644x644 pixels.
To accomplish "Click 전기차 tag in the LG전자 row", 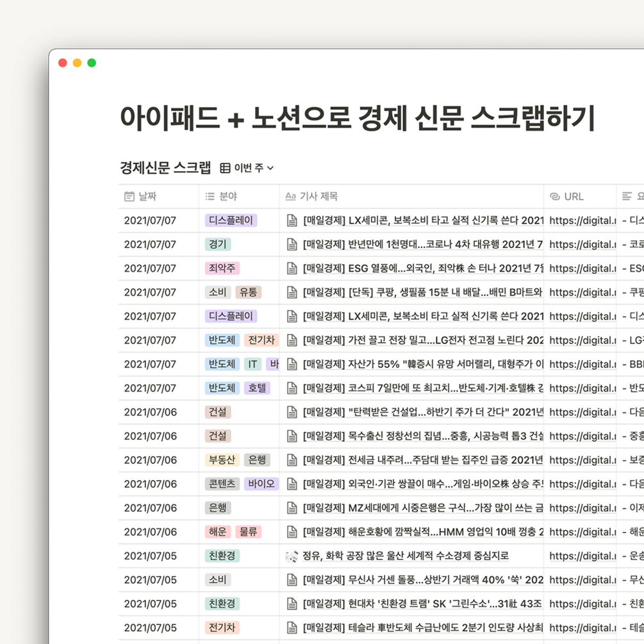I will point(261,340).
